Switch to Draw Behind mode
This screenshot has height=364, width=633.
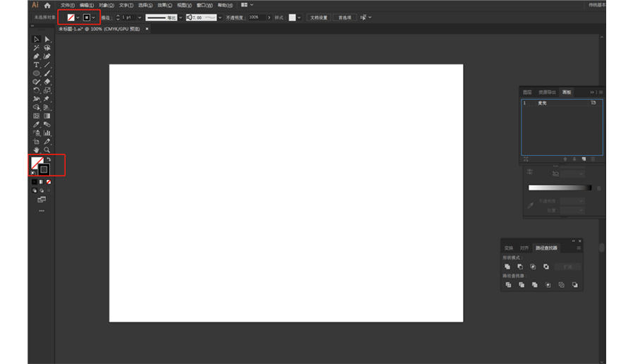pos(42,190)
